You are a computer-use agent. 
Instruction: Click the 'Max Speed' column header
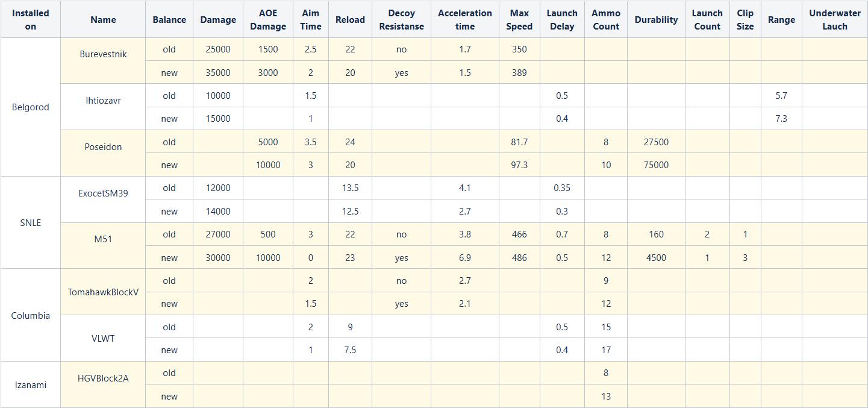[x=519, y=19]
